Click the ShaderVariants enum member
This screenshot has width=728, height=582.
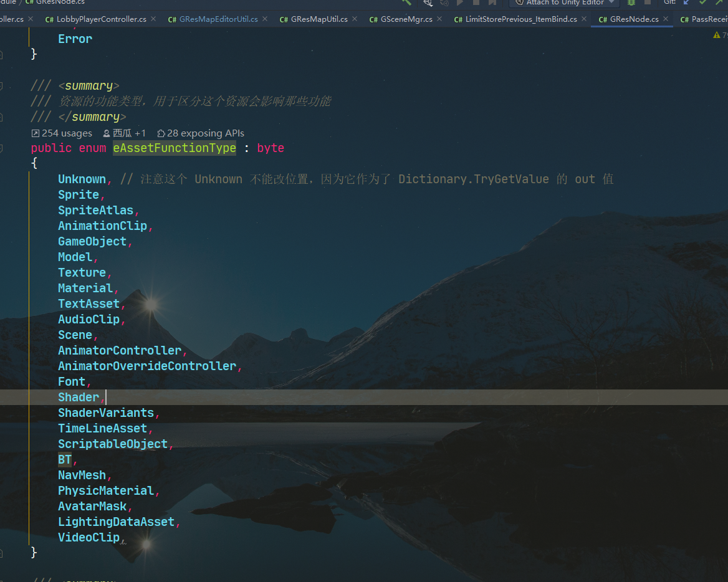(106, 413)
